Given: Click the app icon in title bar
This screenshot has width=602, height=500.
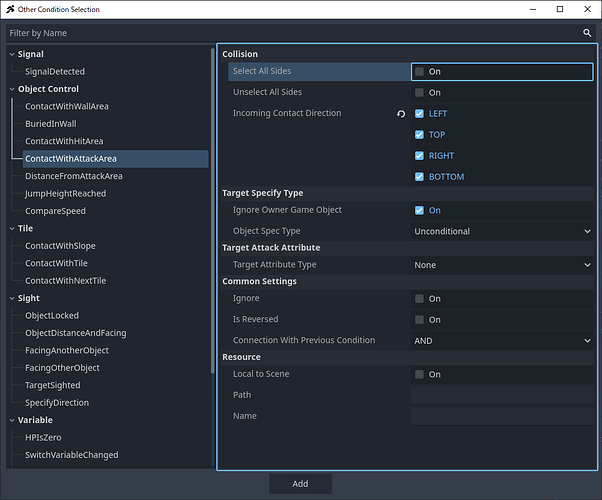Looking at the screenshot, I should tap(11, 9).
